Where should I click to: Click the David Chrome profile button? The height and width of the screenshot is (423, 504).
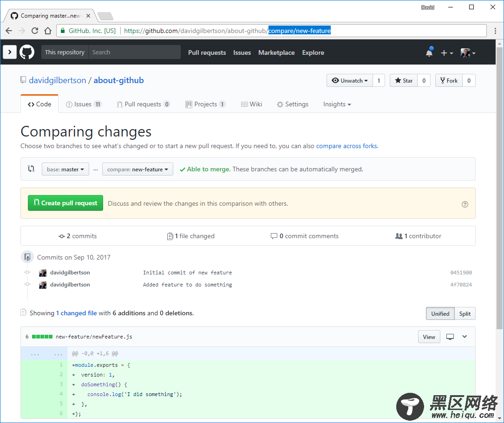point(427,7)
